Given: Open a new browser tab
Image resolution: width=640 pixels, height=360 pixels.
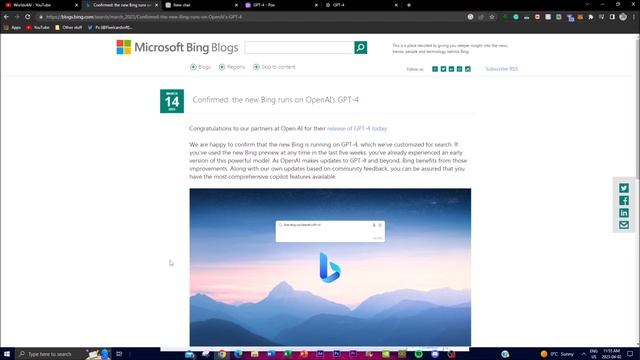Looking at the screenshot, I should (409, 5).
